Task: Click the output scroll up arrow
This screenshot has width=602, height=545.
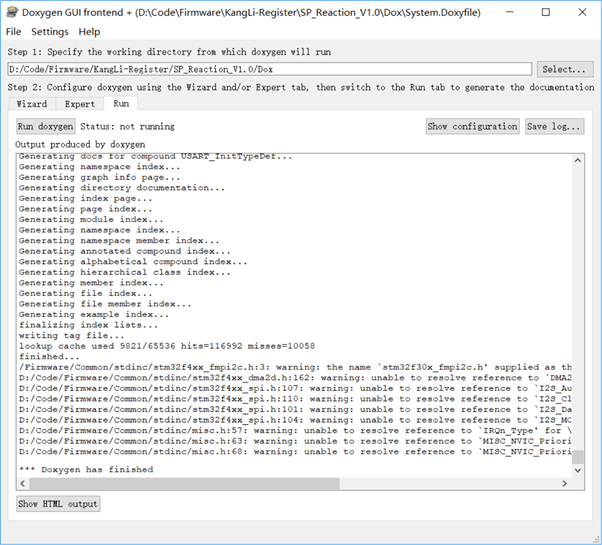Action: pos(578,160)
